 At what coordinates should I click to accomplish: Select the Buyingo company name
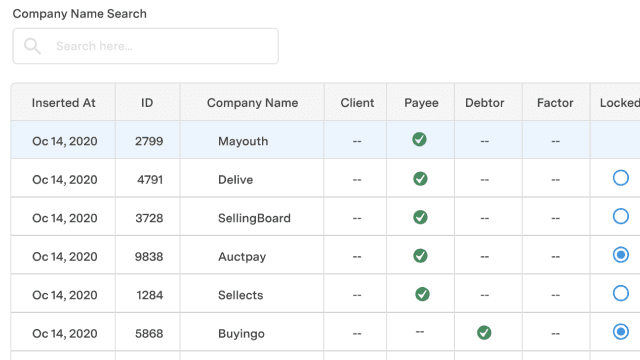coord(241,333)
